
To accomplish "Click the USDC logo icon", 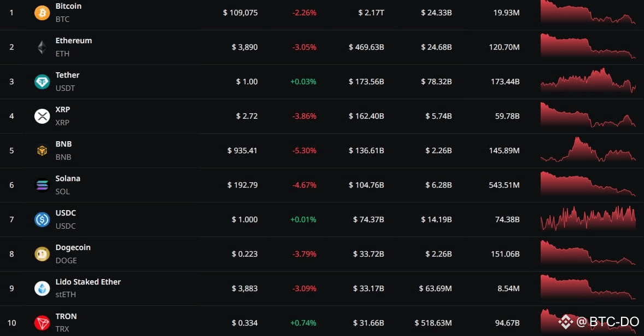I will click(x=42, y=219).
